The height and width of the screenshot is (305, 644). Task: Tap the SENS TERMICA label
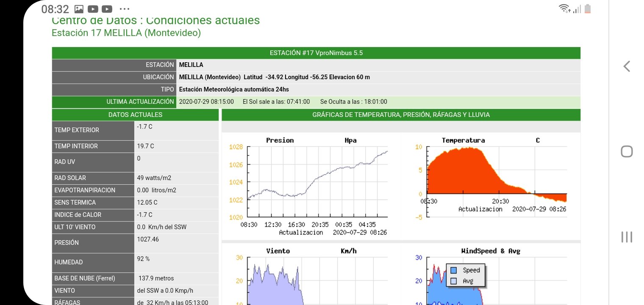93,202
